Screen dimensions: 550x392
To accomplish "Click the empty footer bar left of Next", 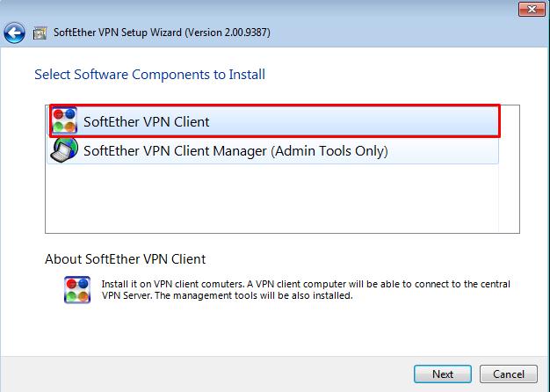I will (x=207, y=374).
